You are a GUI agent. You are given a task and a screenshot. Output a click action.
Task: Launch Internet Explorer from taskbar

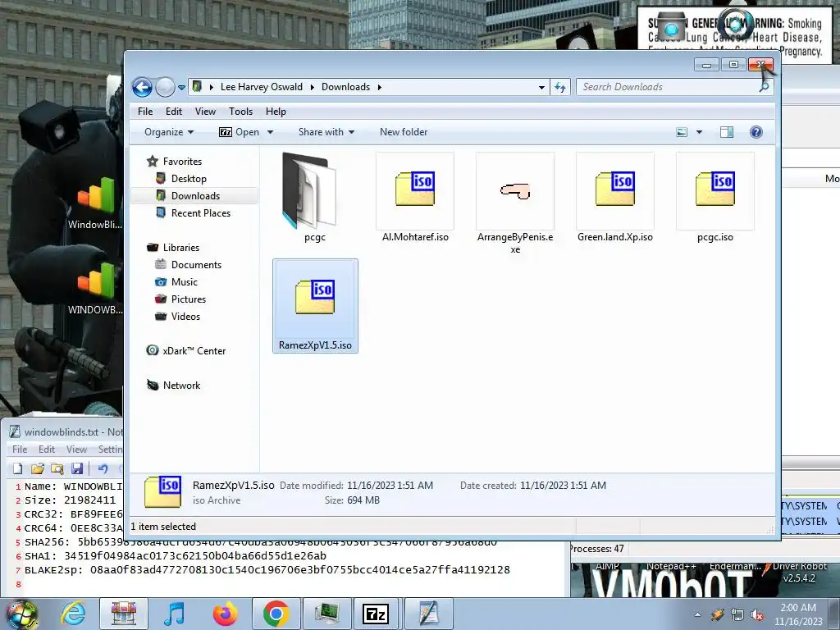[73, 614]
